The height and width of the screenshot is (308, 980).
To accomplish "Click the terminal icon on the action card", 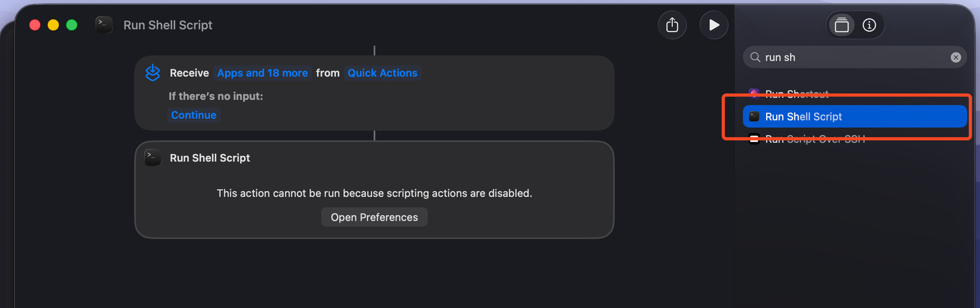I will pyautogui.click(x=153, y=158).
